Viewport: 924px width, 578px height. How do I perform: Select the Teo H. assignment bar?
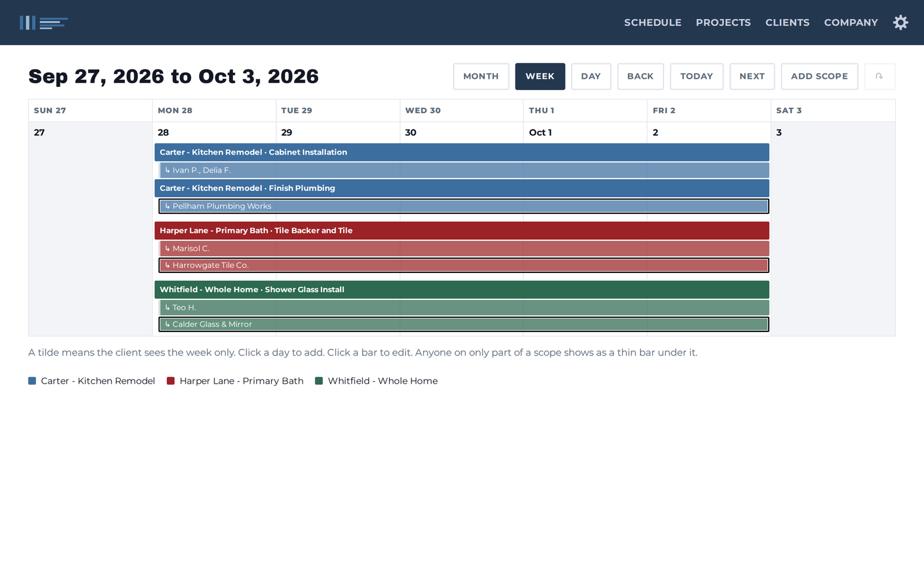point(464,307)
